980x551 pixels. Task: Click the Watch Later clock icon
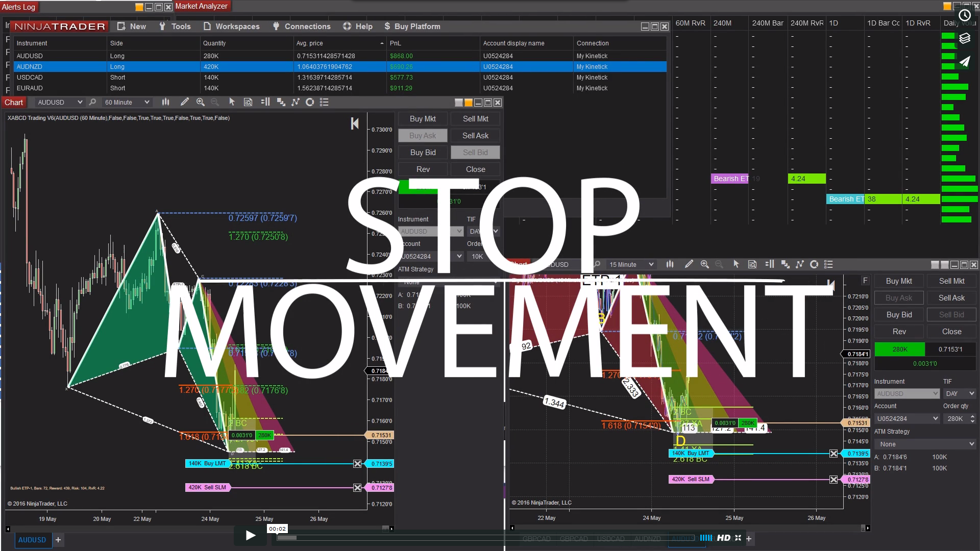point(965,15)
